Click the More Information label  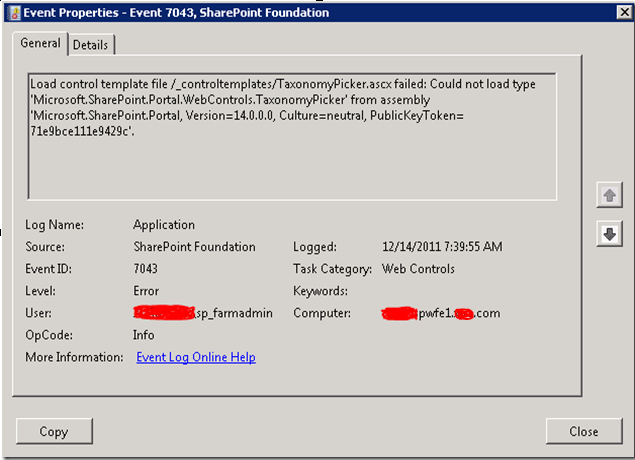click(74, 357)
